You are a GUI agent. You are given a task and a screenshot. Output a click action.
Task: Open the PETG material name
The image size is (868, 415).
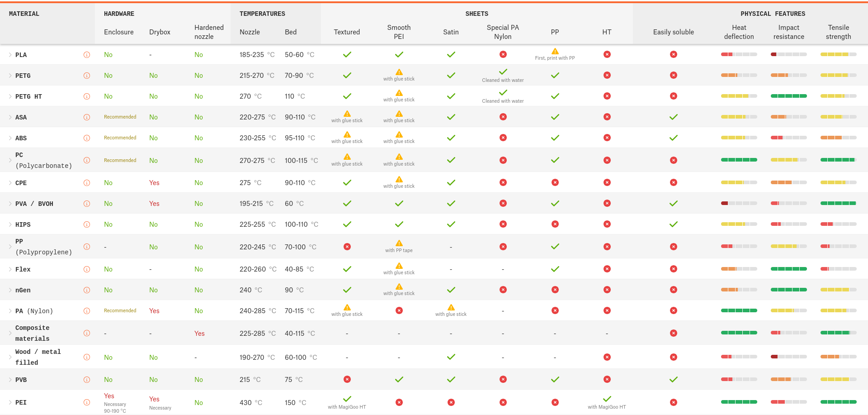23,76
